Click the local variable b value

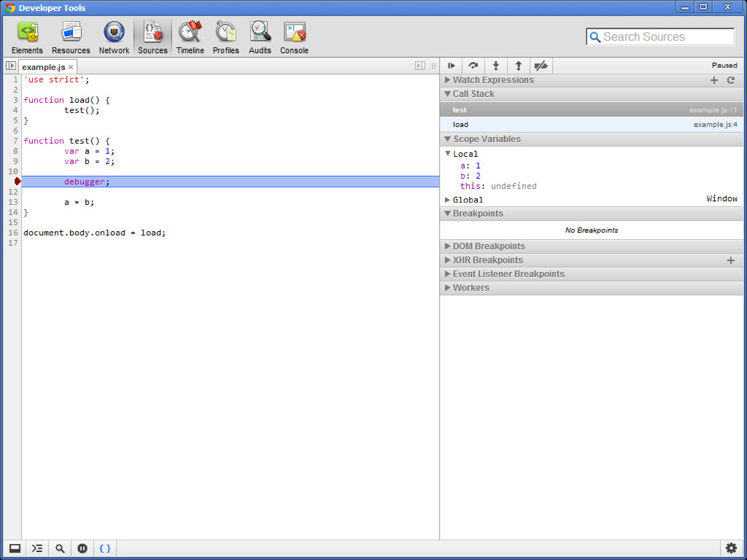[478, 176]
